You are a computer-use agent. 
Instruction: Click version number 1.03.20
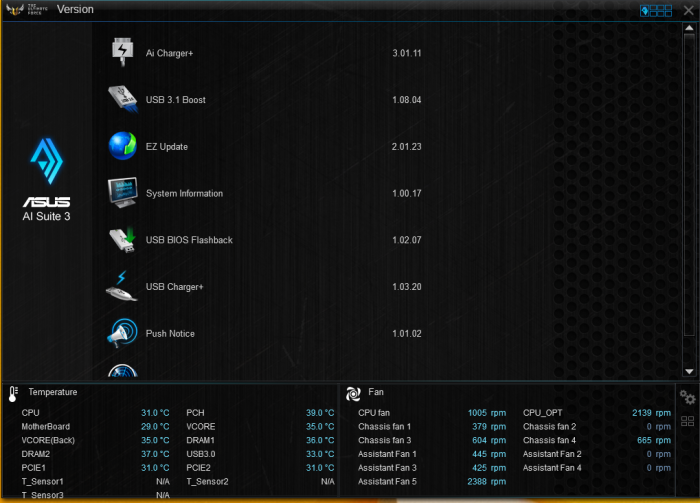point(407,287)
